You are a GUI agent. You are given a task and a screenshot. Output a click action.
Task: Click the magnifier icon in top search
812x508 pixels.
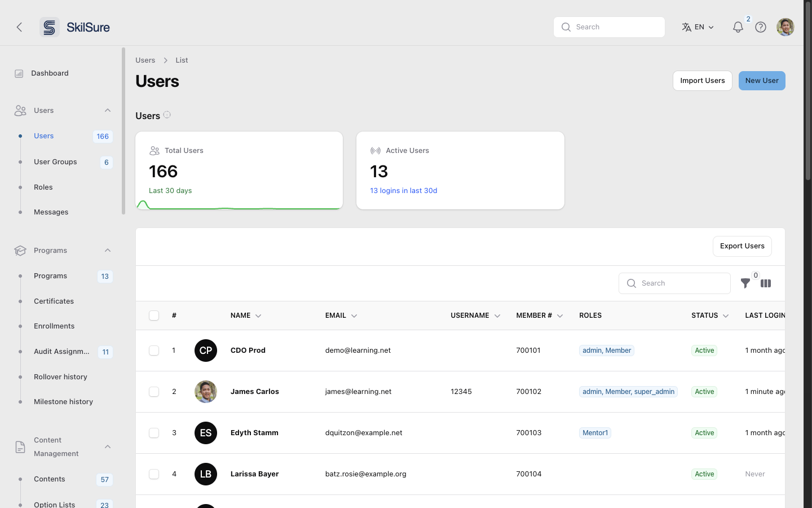566,27
